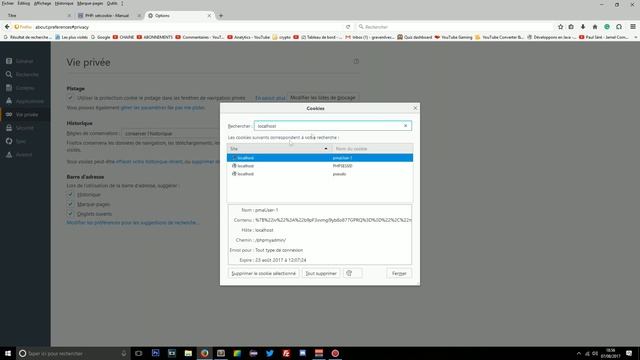The height and width of the screenshot is (360, 640).
Task: Open the Fichier menu
Action: click(x=8, y=3)
